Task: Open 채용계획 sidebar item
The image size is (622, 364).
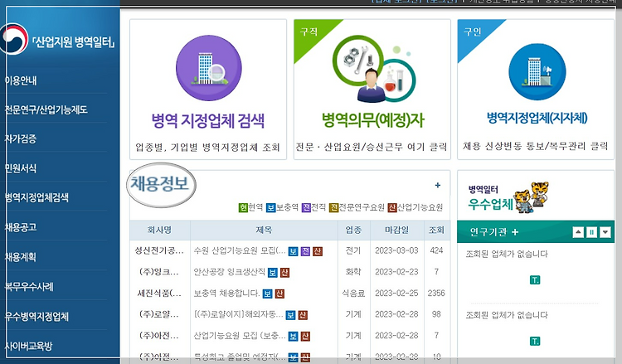Action: [x=20, y=257]
